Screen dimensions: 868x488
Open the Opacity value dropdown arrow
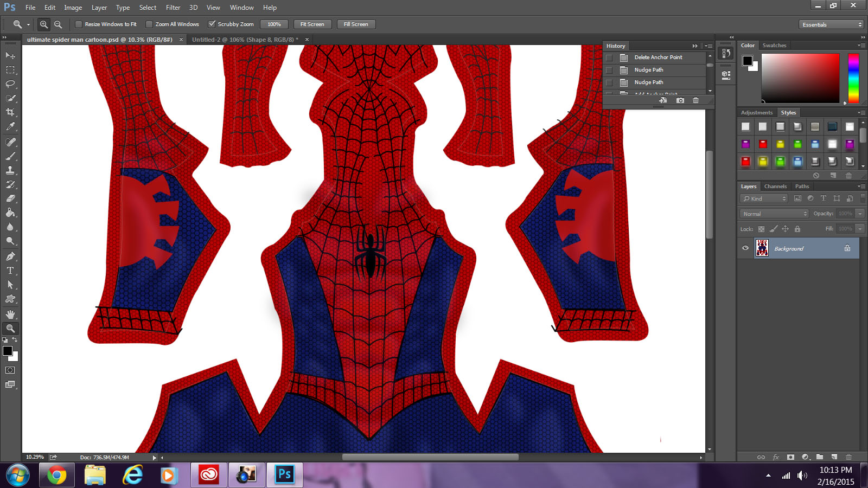(x=860, y=214)
